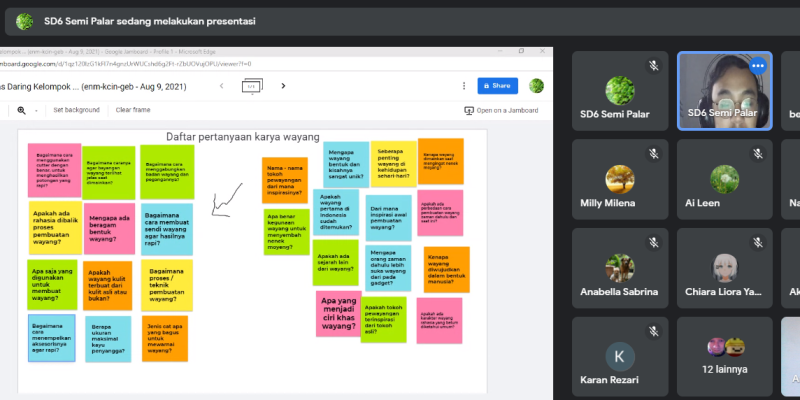
Task: Click the muted mic icon on Ai Leen
Action: pyautogui.click(x=758, y=154)
